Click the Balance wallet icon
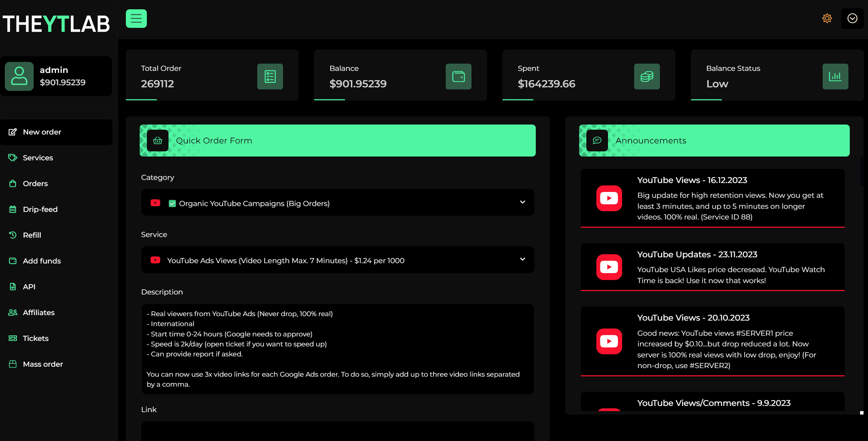 [x=458, y=76]
